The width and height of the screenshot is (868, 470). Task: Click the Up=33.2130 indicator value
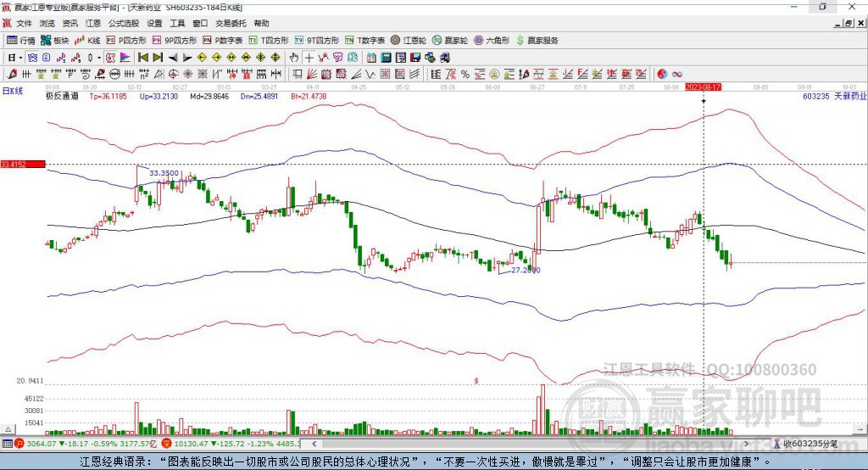pos(159,97)
